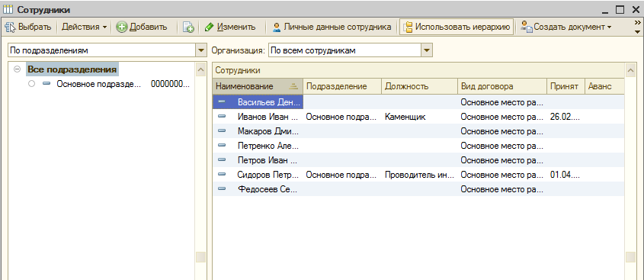Toggle Использовать иерархию mode

pyautogui.click(x=457, y=27)
